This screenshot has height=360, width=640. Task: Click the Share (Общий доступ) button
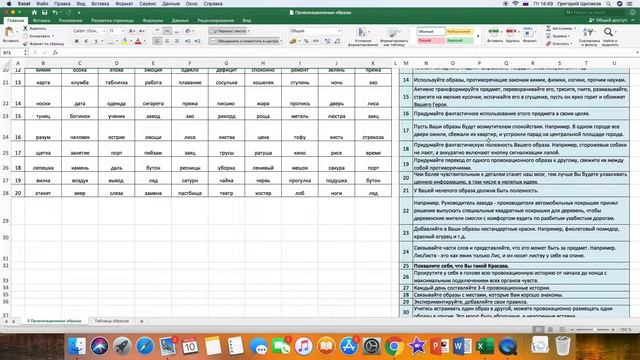(x=608, y=20)
